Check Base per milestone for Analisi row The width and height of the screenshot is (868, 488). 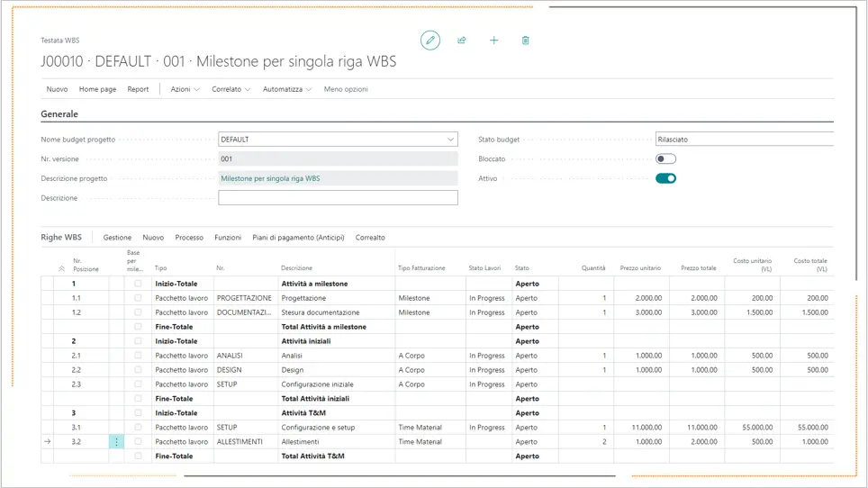(138, 356)
